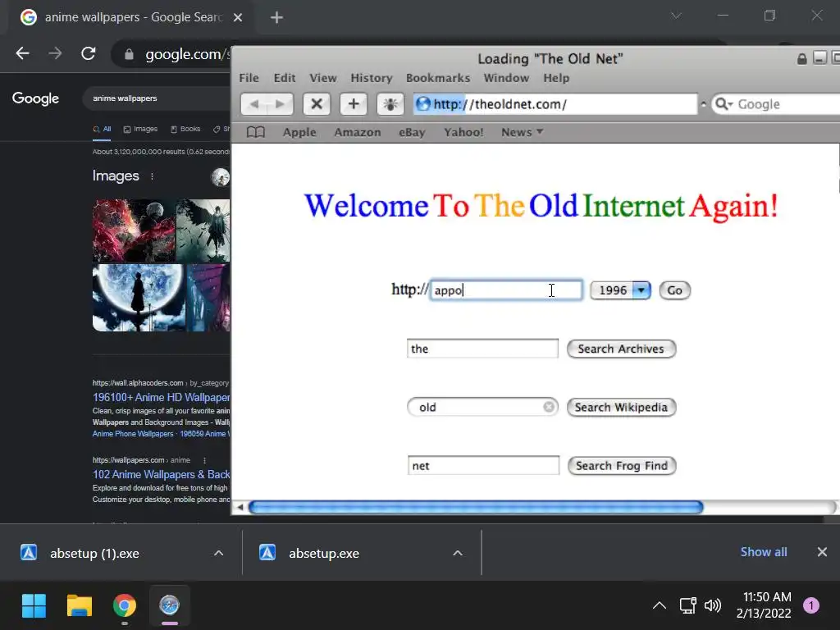Open the Apple bookmark in Safari
Image resolution: width=840 pixels, height=630 pixels.
coord(299,132)
